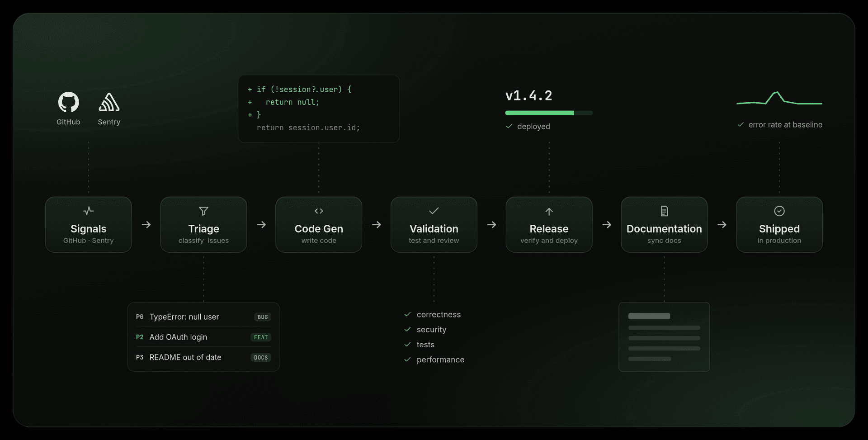
Task: Click arrow between Validation and Release
Action: 492,225
